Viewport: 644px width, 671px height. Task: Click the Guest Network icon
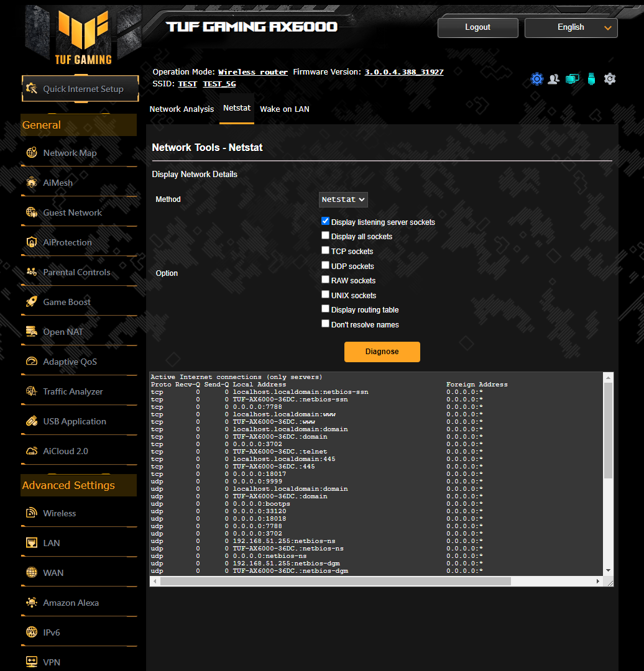pos(32,212)
